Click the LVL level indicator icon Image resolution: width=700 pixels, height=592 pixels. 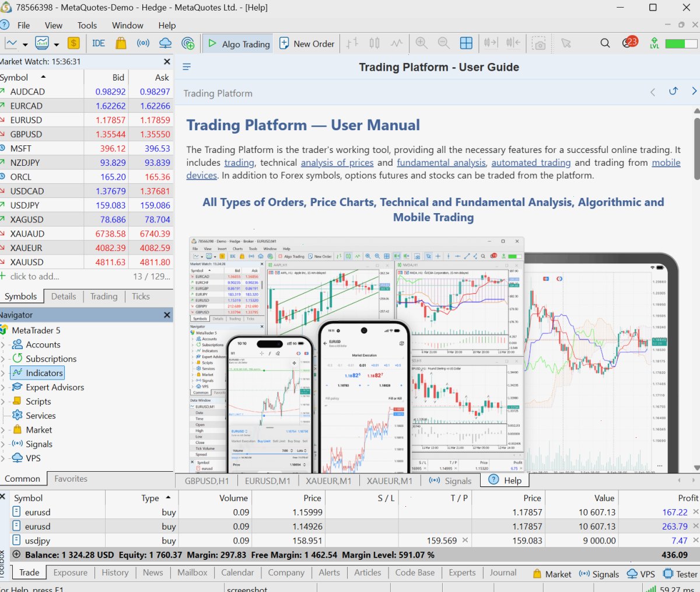click(654, 43)
